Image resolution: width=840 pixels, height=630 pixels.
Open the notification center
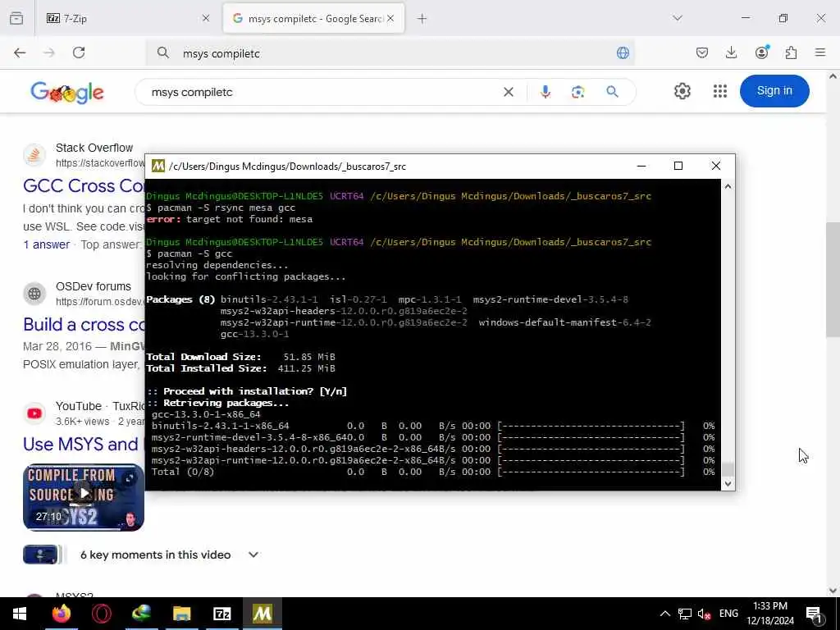pos(814,614)
